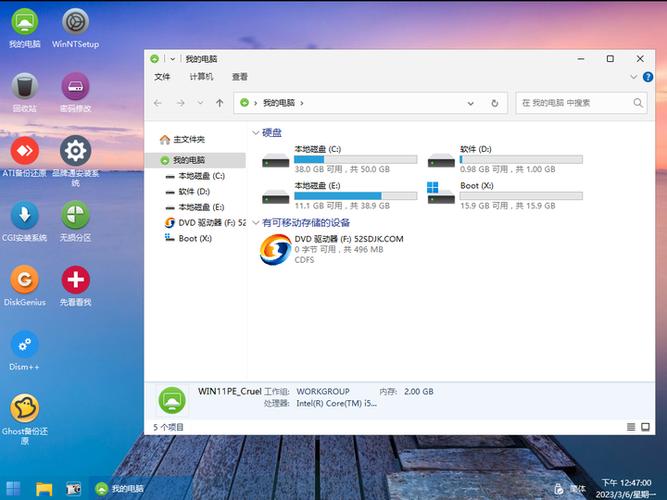
Task: Click the camera tool icon on the taskbar
Action: pos(73,489)
